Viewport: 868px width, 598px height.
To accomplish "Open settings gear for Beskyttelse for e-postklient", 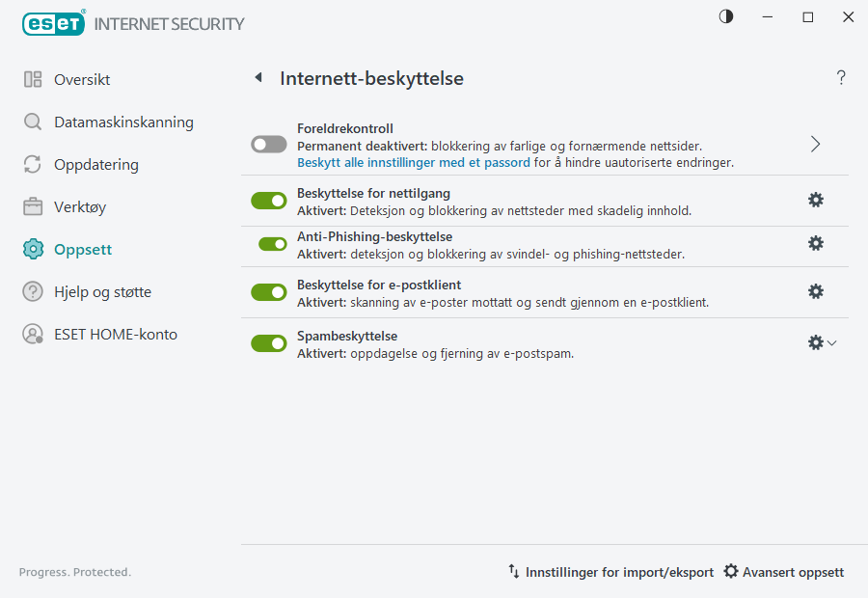I will coord(816,290).
